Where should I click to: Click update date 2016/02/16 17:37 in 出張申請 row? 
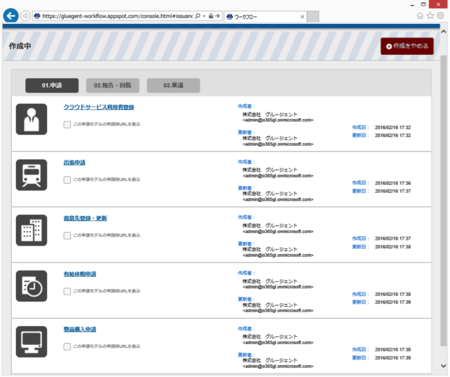[393, 191]
